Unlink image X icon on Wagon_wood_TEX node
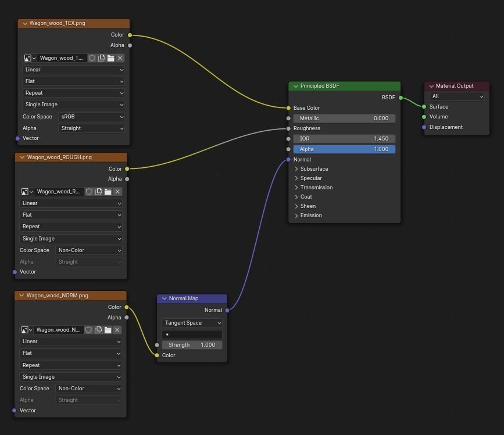The height and width of the screenshot is (435, 504). coord(120,58)
